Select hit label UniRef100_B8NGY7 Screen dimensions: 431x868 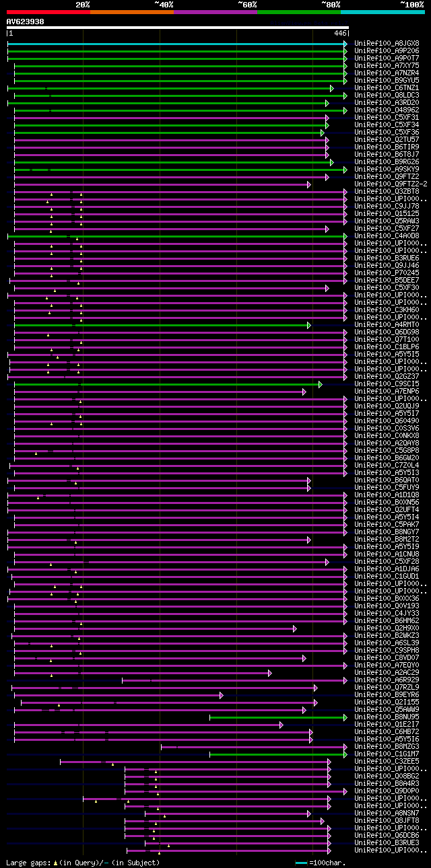pos(387,532)
